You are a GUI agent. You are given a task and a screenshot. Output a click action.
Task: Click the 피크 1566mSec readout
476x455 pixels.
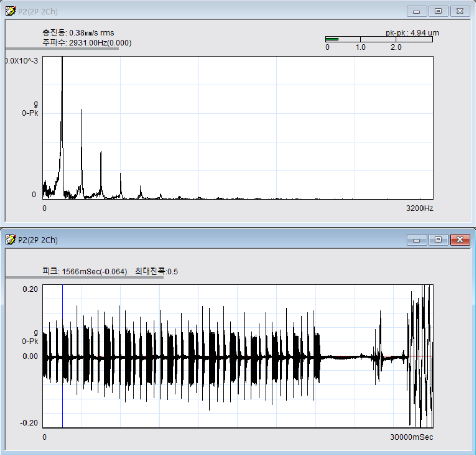[85, 272]
